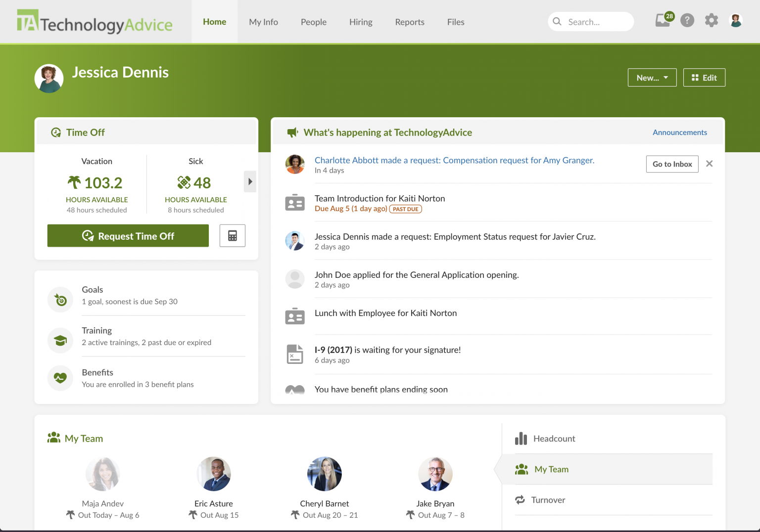Open Charlotte Abbott's compensation request link
The width and height of the screenshot is (760, 532).
pos(454,160)
